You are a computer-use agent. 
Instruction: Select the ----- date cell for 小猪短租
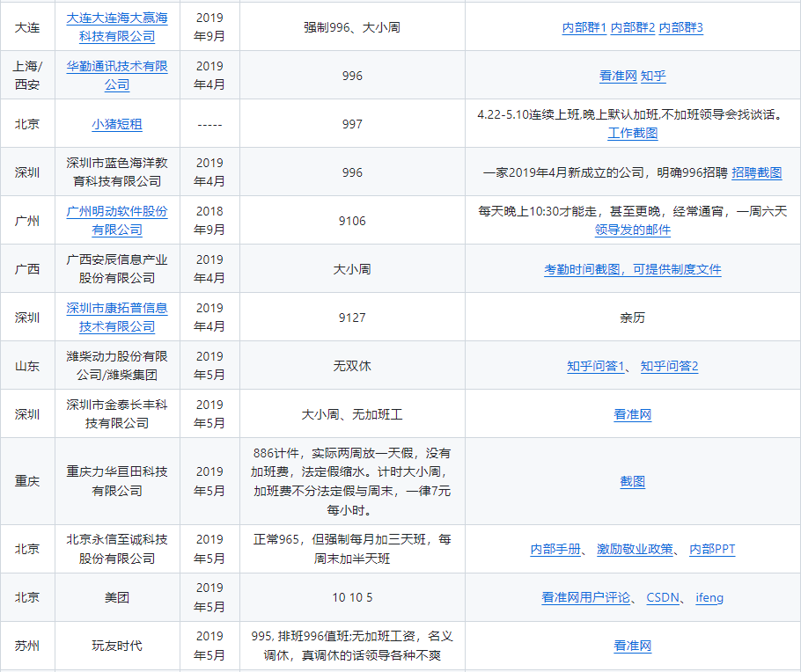click(x=210, y=123)
